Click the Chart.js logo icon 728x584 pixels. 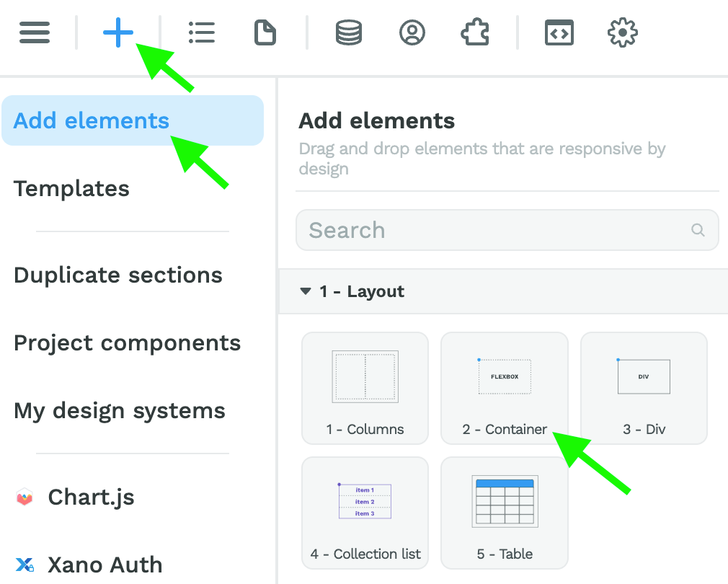25,497
